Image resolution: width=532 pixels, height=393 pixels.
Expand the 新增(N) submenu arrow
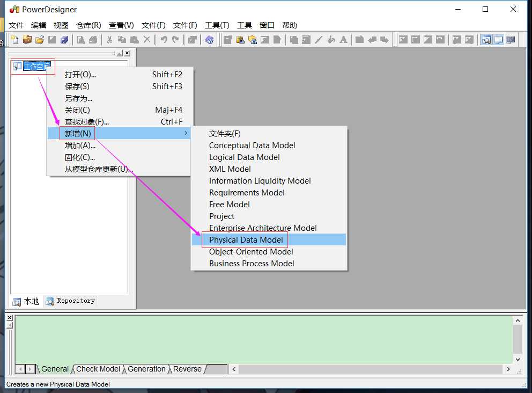pyautogui.click(x=186, y=133)
